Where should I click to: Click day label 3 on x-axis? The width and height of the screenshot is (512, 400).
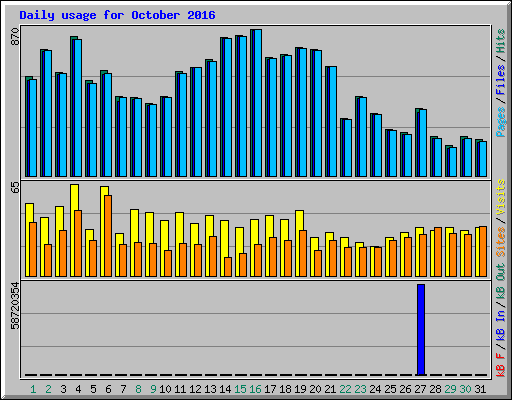point(63,389)
